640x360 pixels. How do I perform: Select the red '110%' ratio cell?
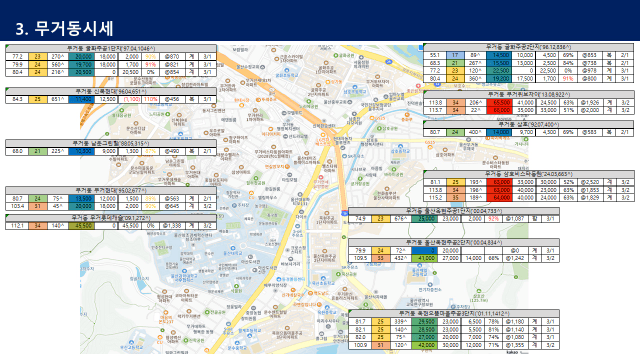[151, 99]
